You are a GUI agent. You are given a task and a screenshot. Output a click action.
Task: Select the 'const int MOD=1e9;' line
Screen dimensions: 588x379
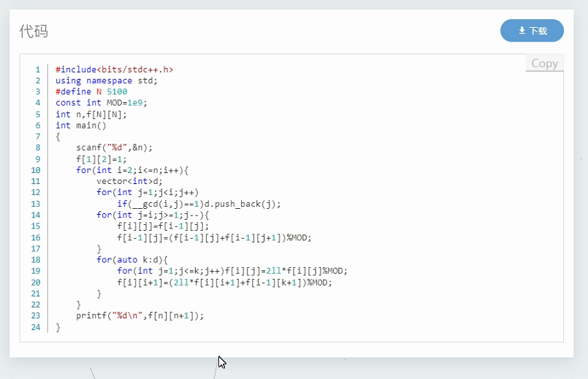(101, 103)
